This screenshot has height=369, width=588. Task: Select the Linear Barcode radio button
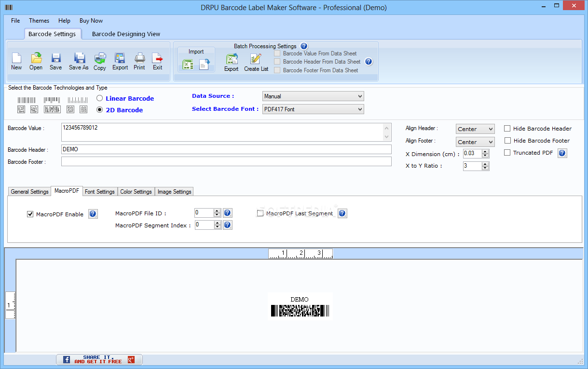[x=100, y=98]
